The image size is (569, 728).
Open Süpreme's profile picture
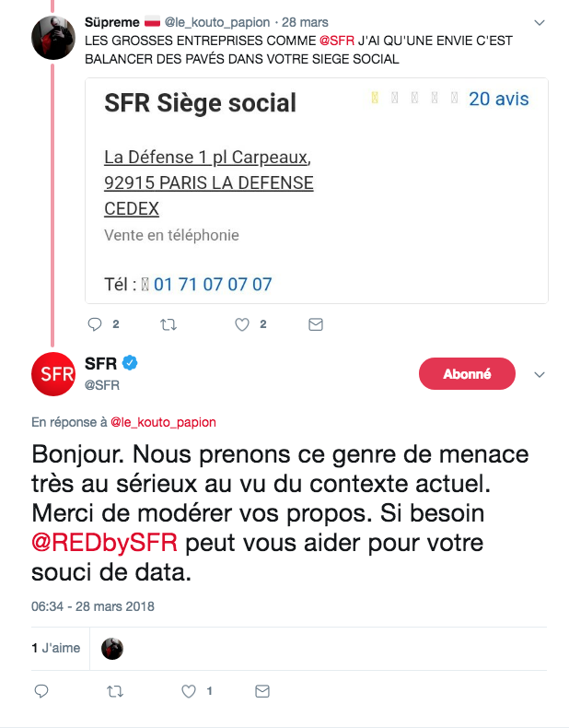53,36
